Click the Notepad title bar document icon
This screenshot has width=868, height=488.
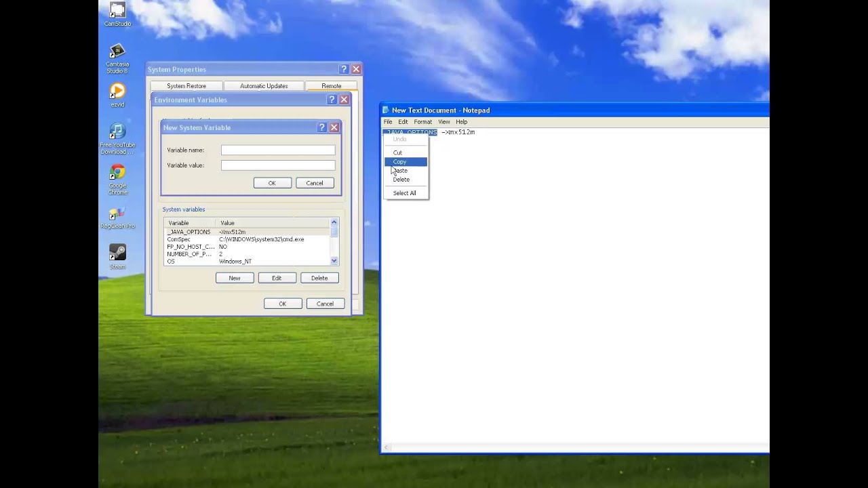(386, 110)
